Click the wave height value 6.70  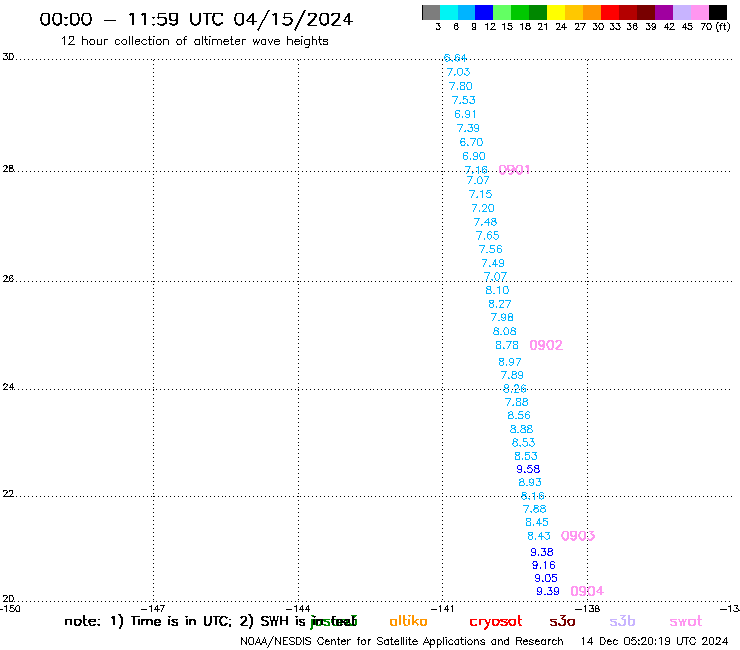[471, 142]
